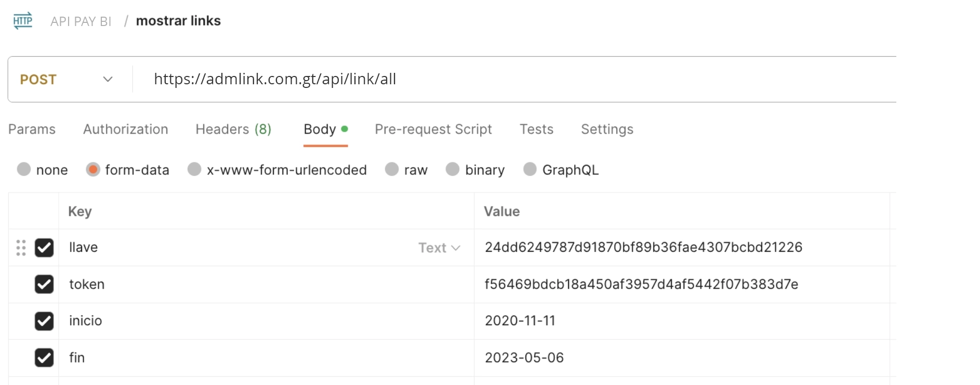This screenshot has height=385, width=980.
Task: Open the Pre-request Script tab
Action: click(433, 129)
